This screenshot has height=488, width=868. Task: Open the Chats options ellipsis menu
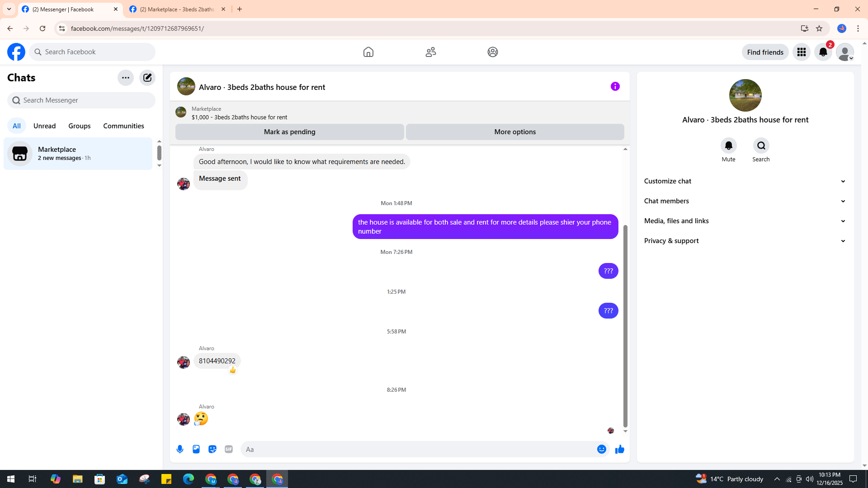[126, 78]
